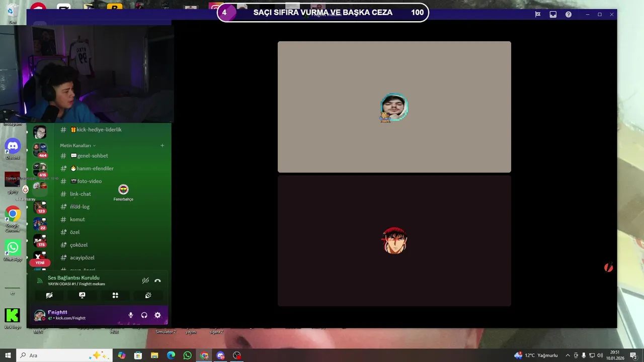Open the Windows notification center

click(633, 355)
